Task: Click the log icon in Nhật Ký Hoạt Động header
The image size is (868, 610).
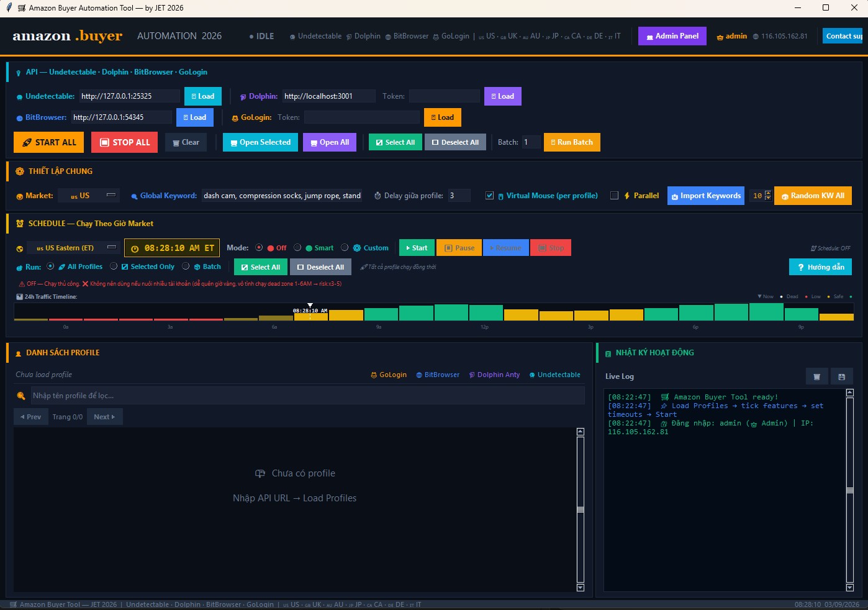Action: click(608, 353)
